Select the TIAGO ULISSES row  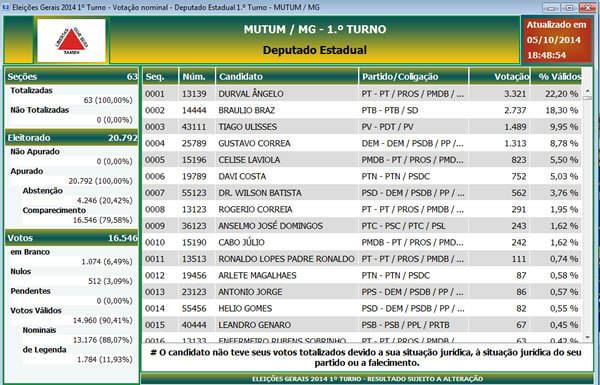(362, 127)
